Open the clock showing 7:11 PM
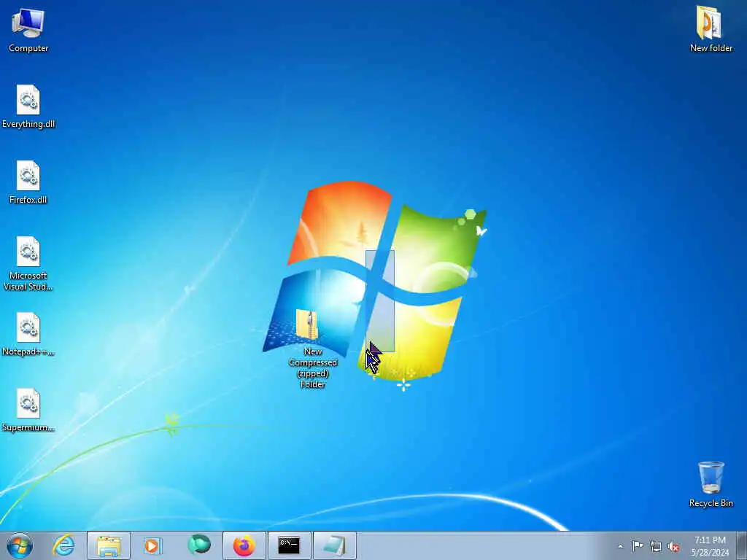The width and height of the screenshot is (747, 560). 710,546
